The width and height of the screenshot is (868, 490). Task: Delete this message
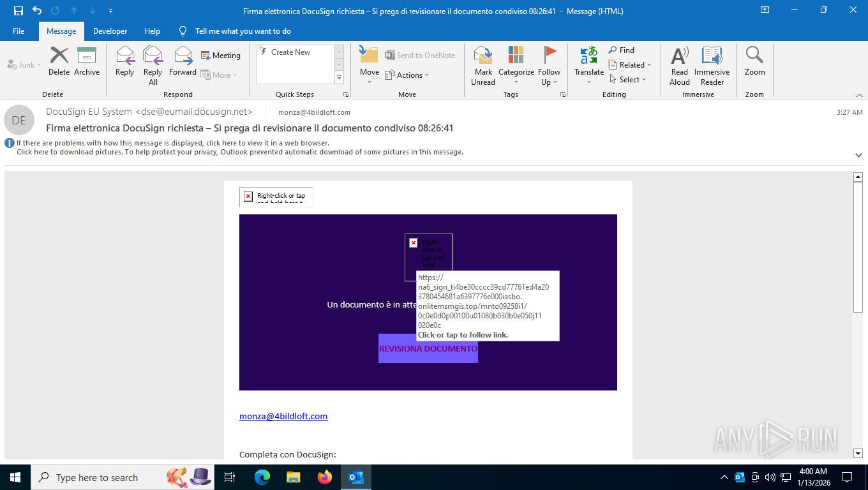tap(59, 61)
